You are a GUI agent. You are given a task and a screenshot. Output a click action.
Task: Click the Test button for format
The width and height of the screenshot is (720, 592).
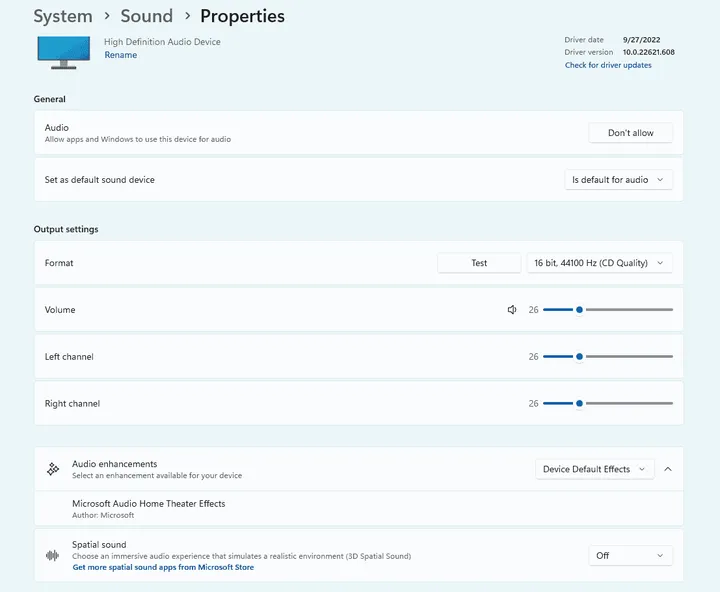[479, 263]
